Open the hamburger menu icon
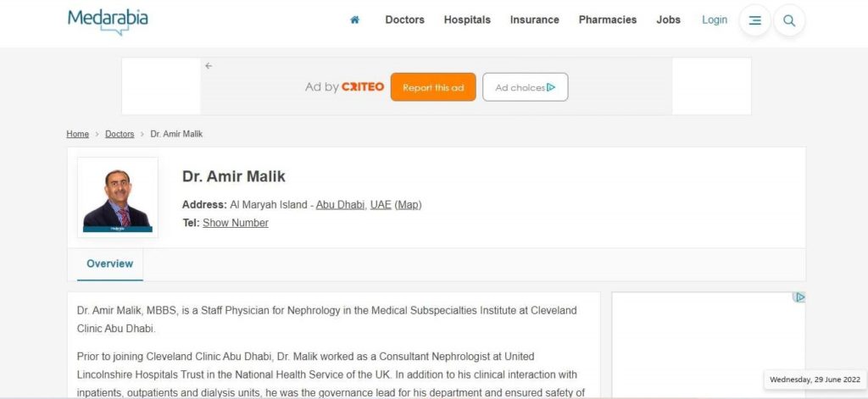 754,20
